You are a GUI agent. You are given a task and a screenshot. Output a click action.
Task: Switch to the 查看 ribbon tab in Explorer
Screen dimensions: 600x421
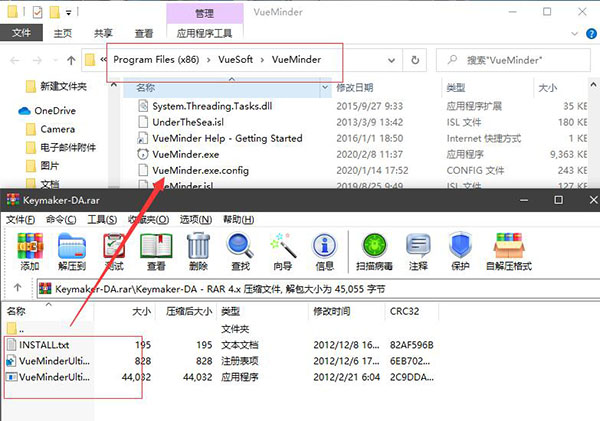tap(144, 34)
